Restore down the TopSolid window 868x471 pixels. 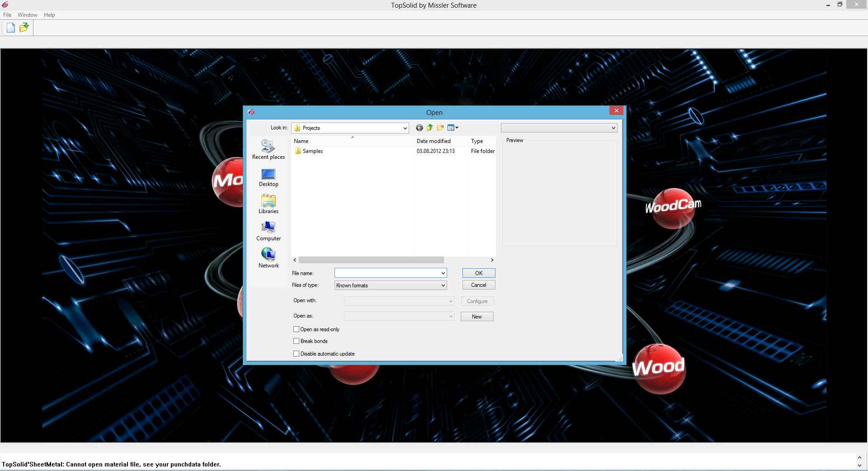point(840,5)
